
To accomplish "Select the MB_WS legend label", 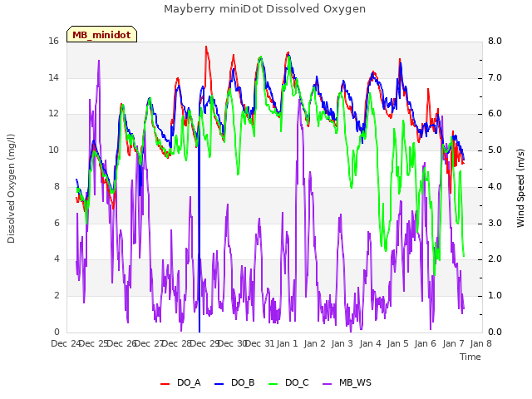I will click(355, 382).
